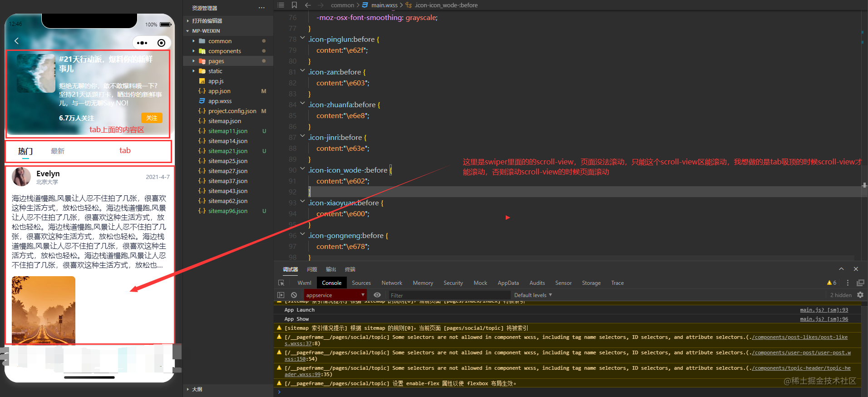The width and height of the screenshot is (868, 397).
Task: Select the 终端 panel tab
Action: 350,269
